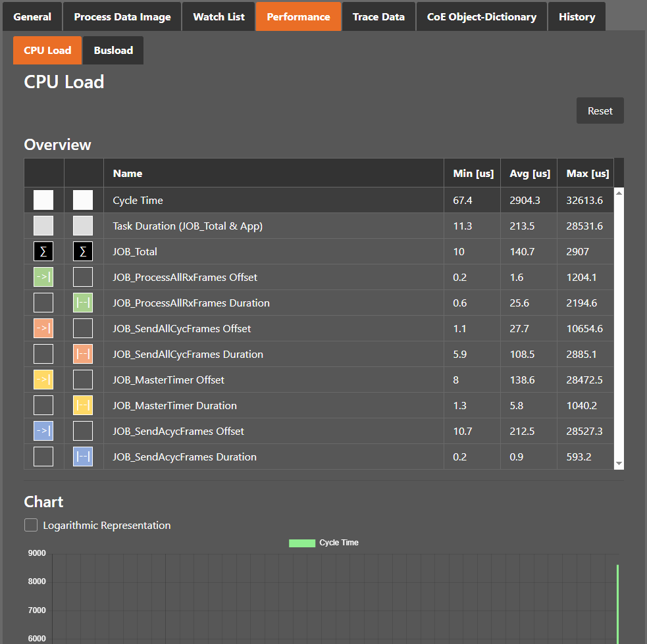Click JOB_ProcessAllRxFrames Duration name
The image size is (647, 644).
(x=191, y=303)
